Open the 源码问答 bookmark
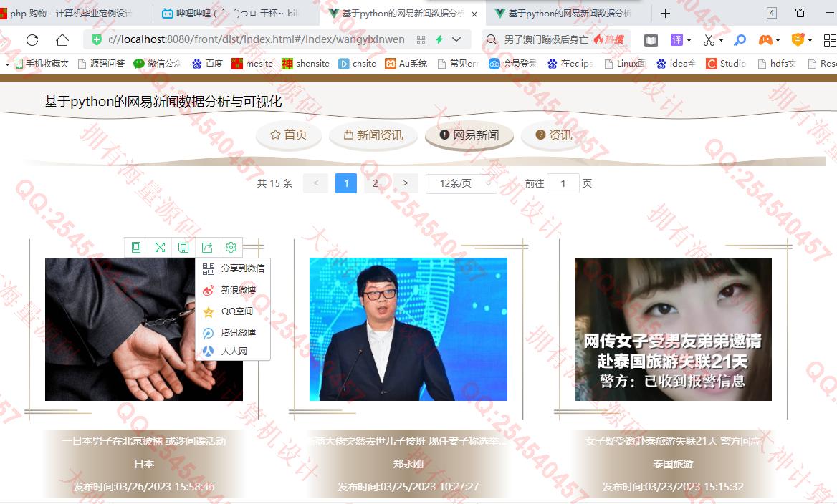This screenshot has height=504, width=837. coord(102,64)
